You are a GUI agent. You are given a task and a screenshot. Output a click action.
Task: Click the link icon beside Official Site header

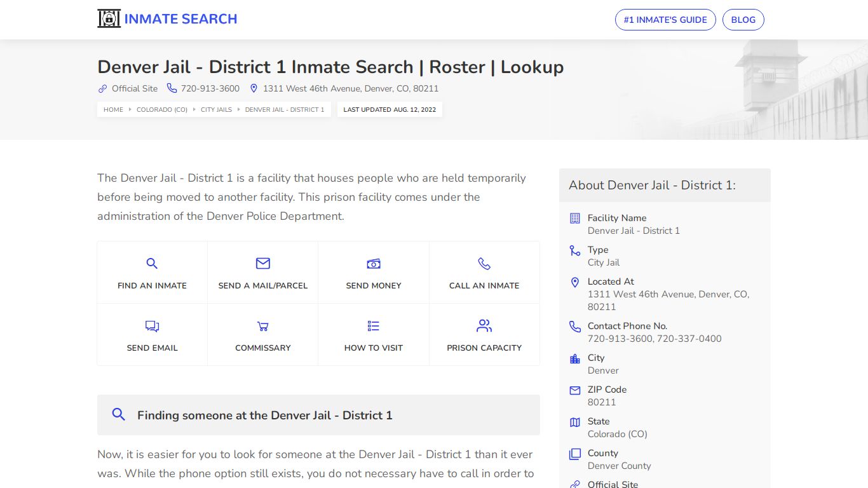tap(102, 88)
